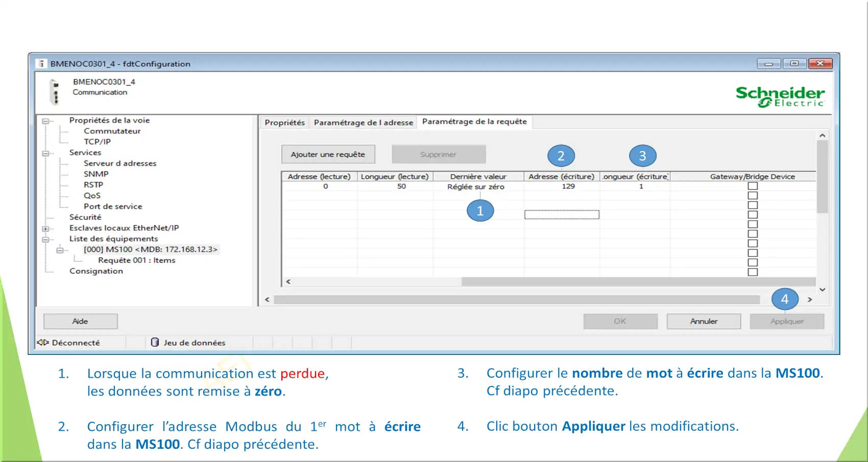868x462 pixels.
Task: Click the Déconnecté connection status icon
Action: [x=43, y=343]
